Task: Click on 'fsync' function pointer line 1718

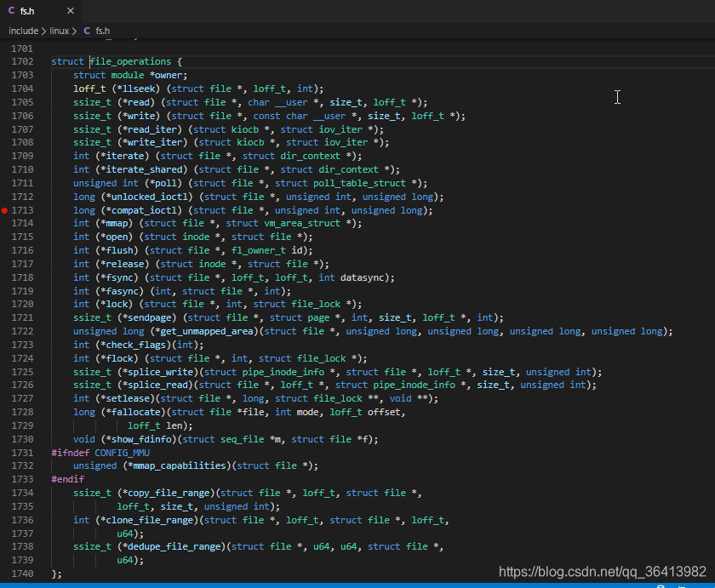Action: [x=119, y=277]
